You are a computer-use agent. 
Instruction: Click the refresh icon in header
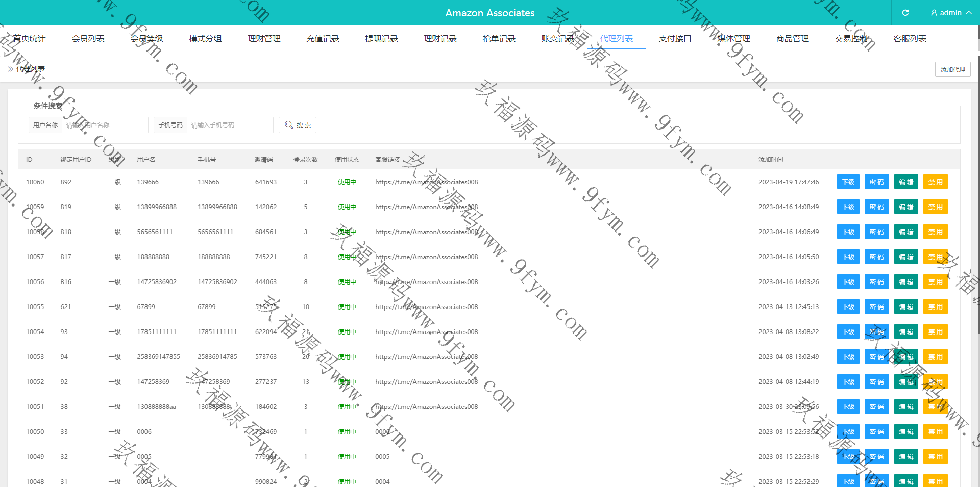coord(905,13)
